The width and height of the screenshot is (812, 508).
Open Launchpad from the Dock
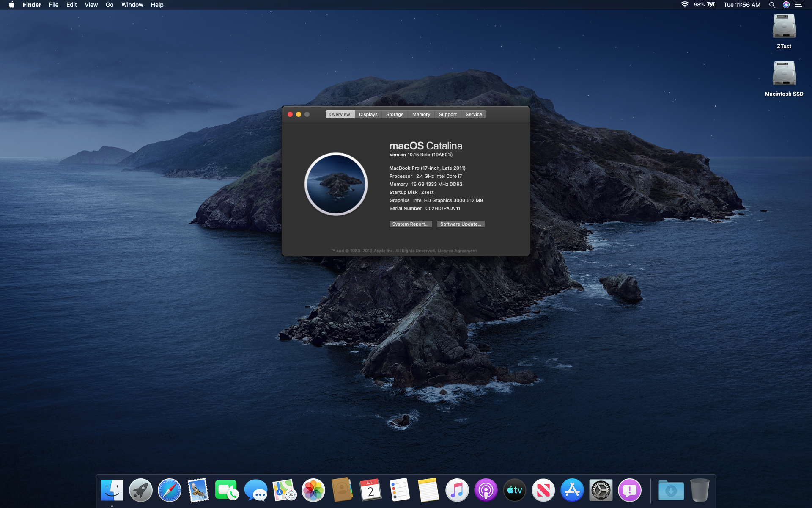click(140, 490)
